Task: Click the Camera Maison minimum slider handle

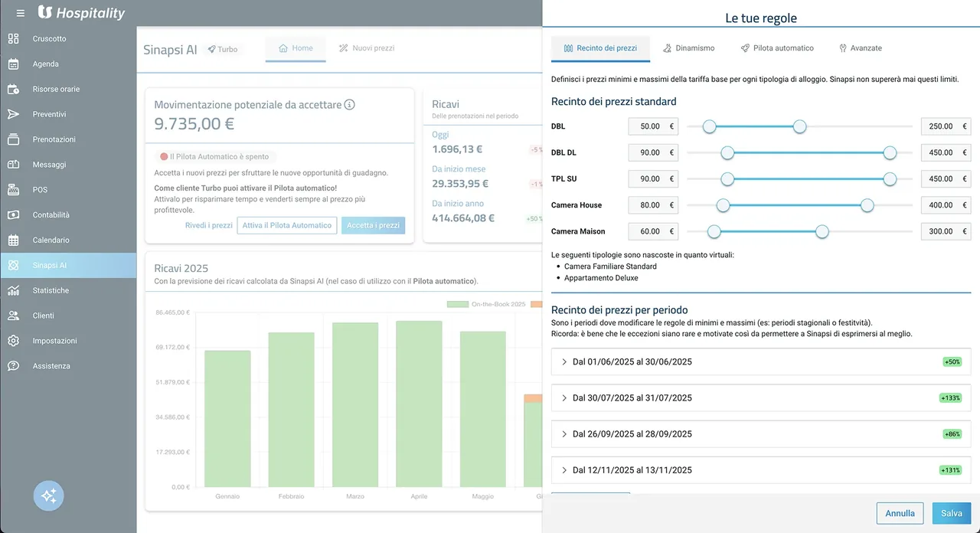Action: (714, 231)
